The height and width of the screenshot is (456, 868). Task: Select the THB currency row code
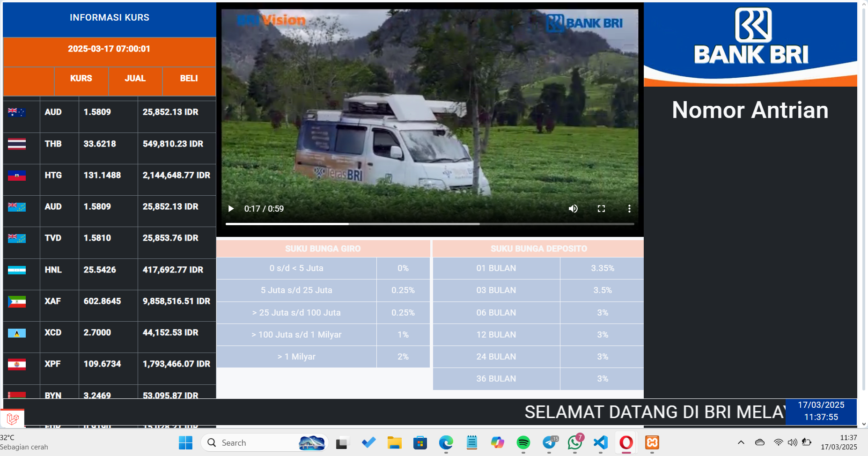[x=53, y=144]
